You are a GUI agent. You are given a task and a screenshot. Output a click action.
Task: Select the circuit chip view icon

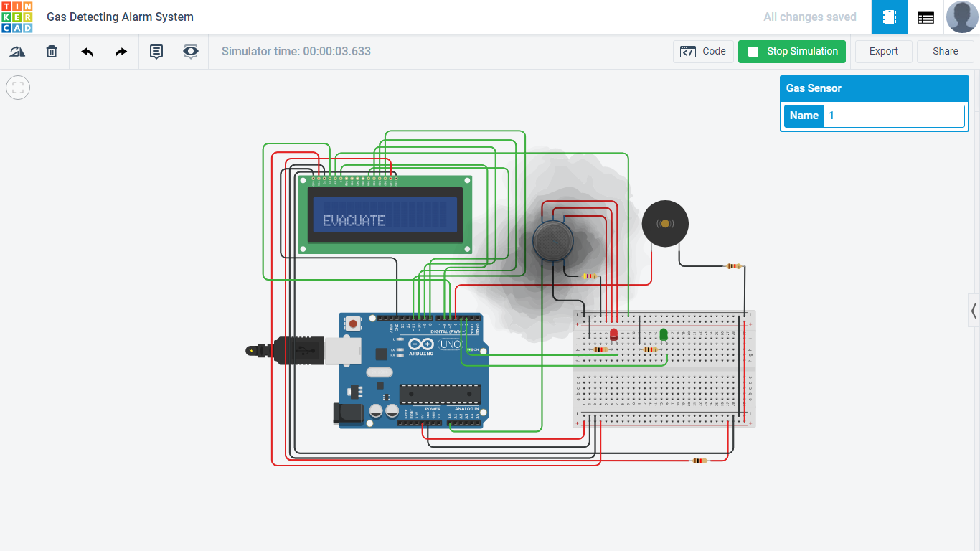click(x=889, y=17)
